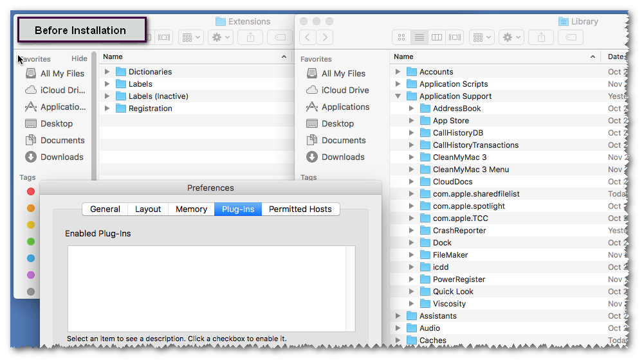Expand the Dictionaries folder
644x363 pixels.
click(x=107, y=72)
